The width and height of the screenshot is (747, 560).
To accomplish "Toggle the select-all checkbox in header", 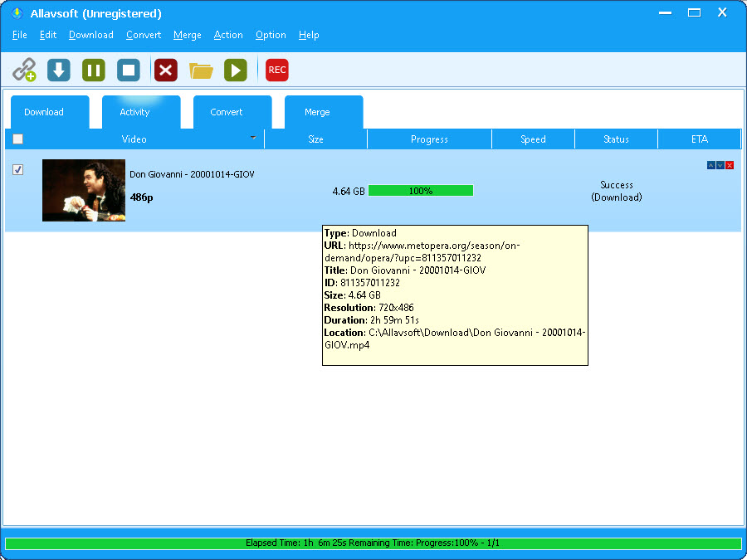I will [17, 139].
